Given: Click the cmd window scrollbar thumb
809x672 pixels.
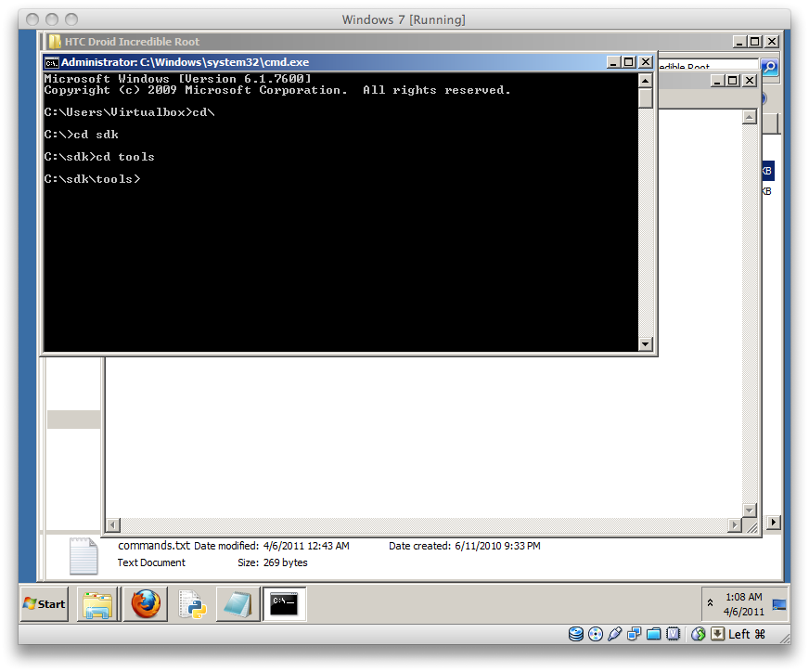Looking at the screenshot, I should [645, 98].
